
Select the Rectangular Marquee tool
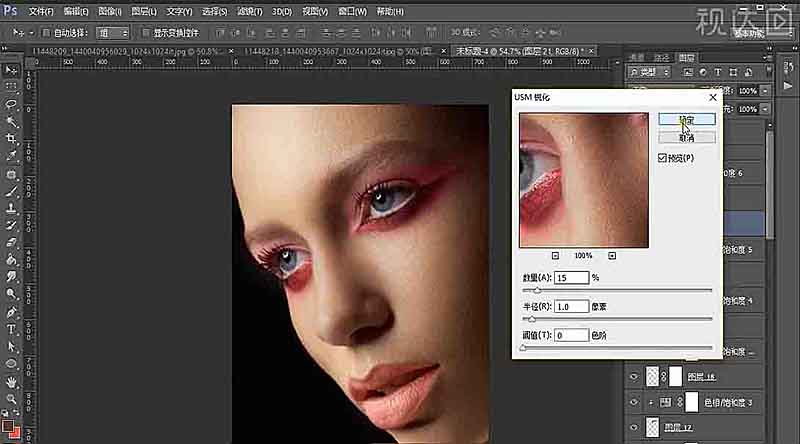11,87
